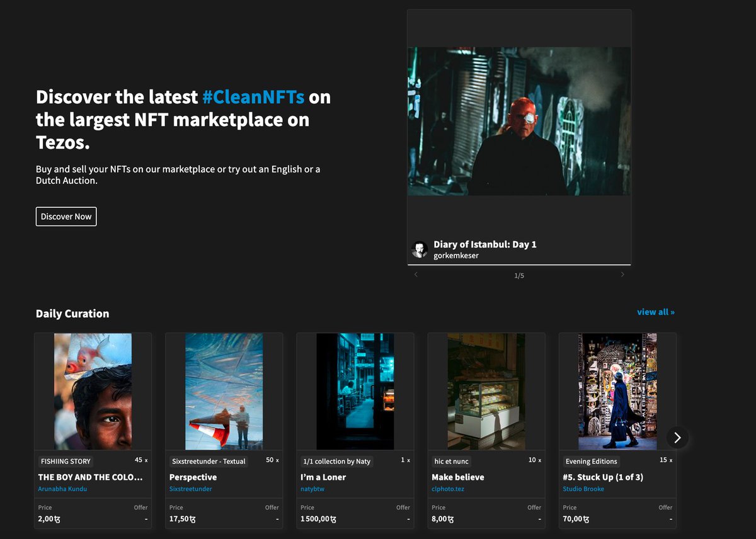756x539 pixels.
Task: Click the 50 x edition count
Action: (272, 460)
